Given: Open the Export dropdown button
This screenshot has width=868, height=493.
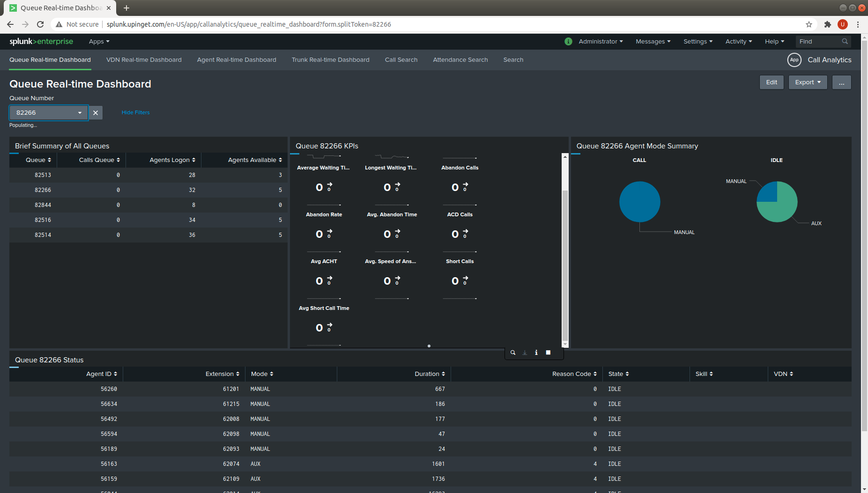Looking at the screenshot, I should (x=808, y=82).
